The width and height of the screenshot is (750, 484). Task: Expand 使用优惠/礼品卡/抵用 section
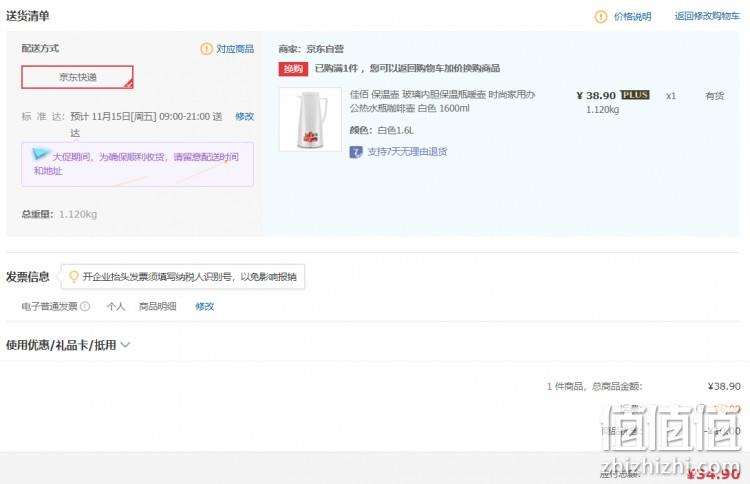pos(68,345)
